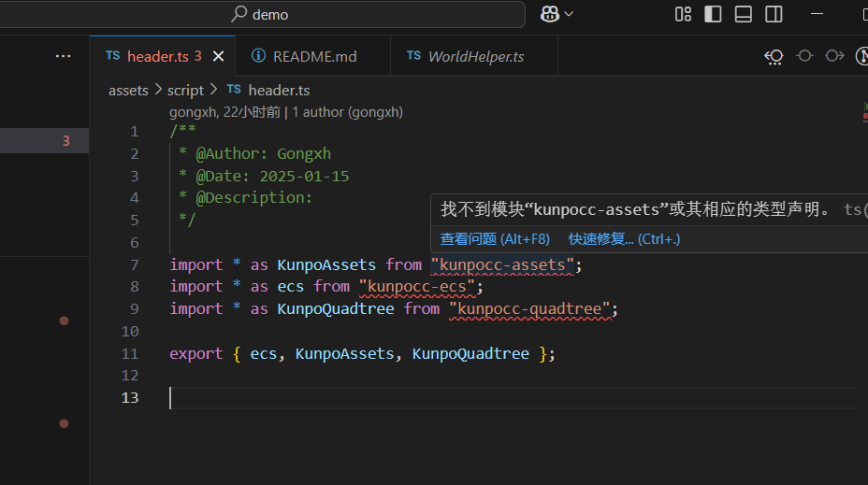Expand the Copilot dropdown arrow
Viewport: 868px width, 485px height.
coord(568,14)
